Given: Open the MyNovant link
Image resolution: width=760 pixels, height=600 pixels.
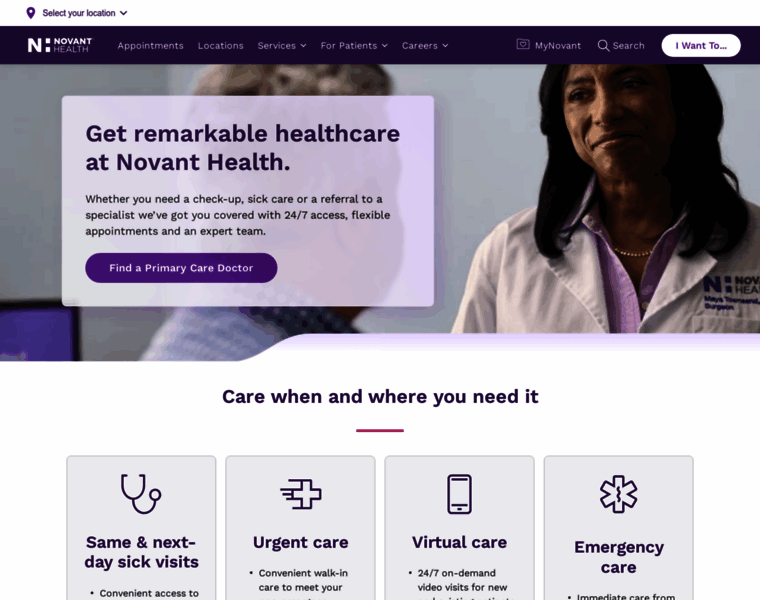Looking at the screenshot, I should pyautogui.click(x=558, y=46).
